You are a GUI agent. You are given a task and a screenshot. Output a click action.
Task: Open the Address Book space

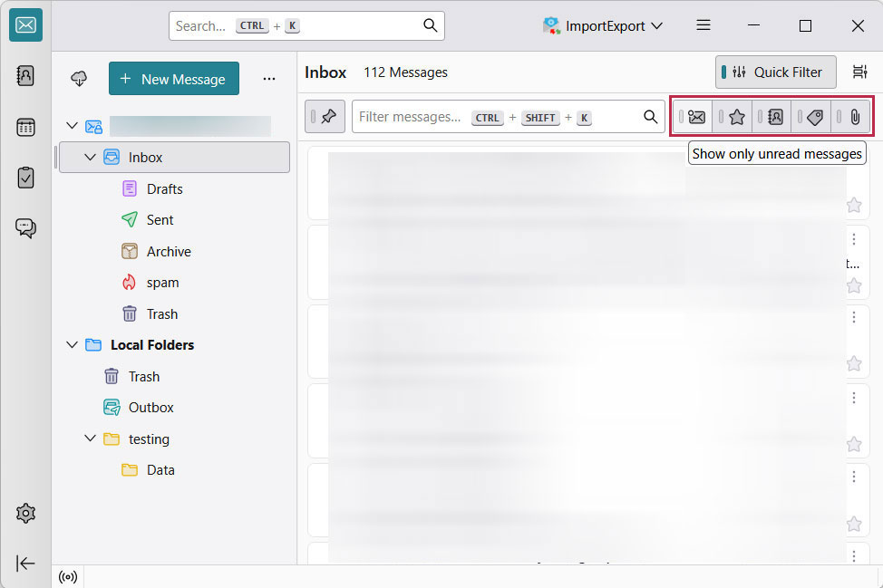pos(25,78)
